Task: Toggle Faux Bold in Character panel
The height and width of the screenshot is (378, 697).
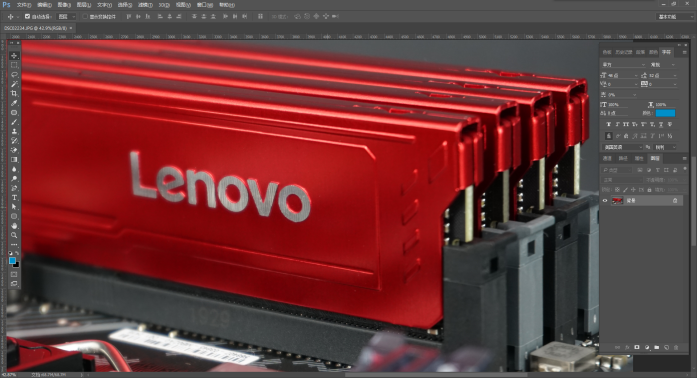Action: pos(609,124)
